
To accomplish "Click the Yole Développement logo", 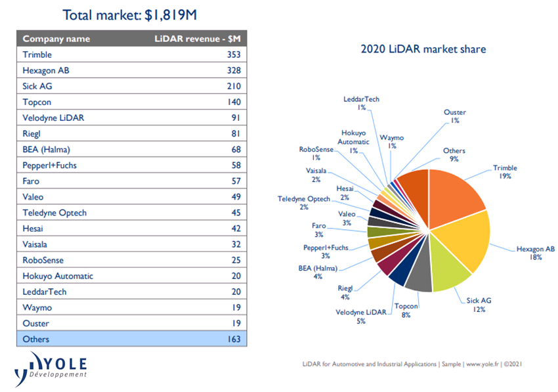I will click(x=51, y=369).
